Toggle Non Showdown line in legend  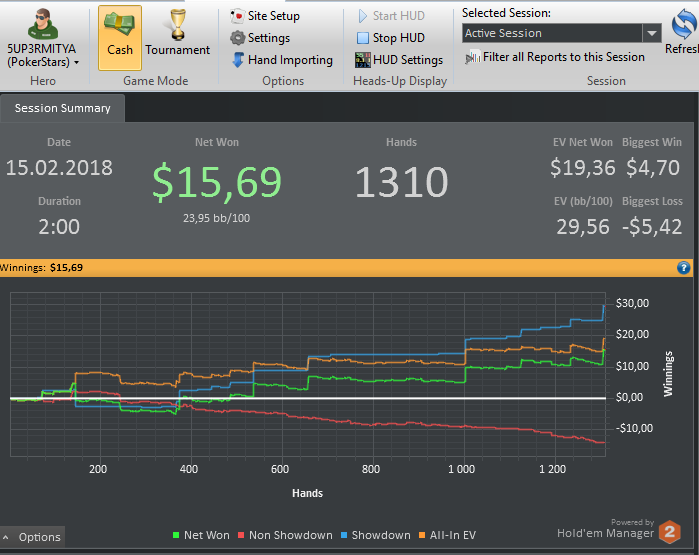pyautogui.click(x=285, y=535)
